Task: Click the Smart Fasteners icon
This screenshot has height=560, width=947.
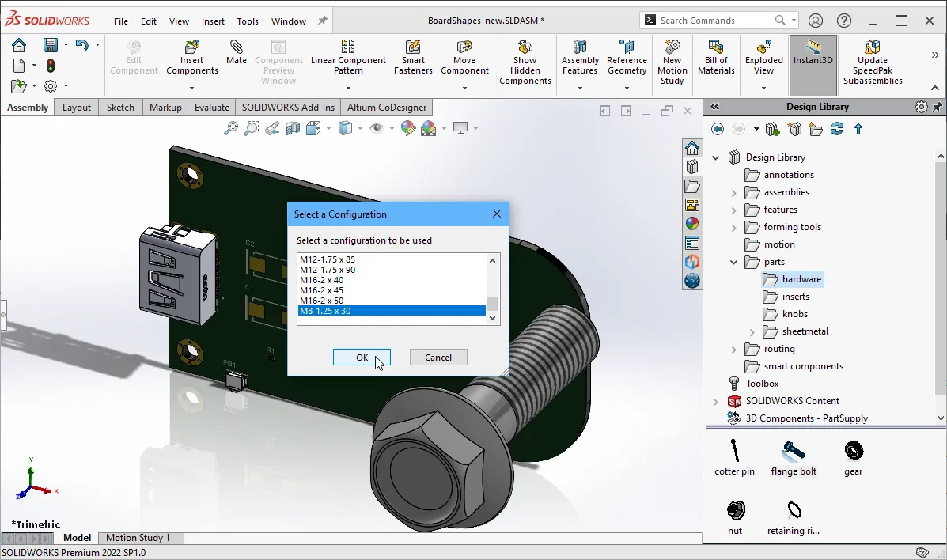Action: [x=413, y=48]
